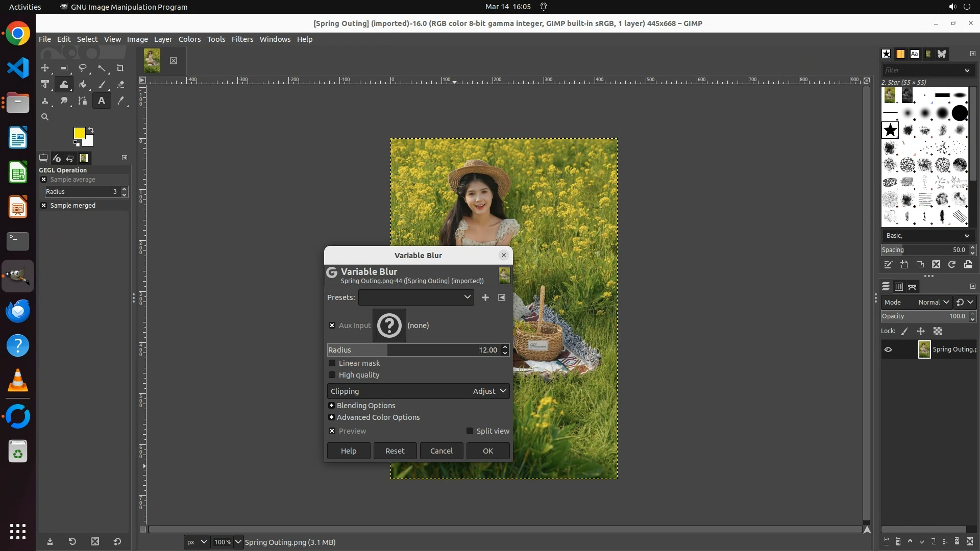Open the Colors menu
Viewport: 980px width, 551px height.
pos(189,39)
